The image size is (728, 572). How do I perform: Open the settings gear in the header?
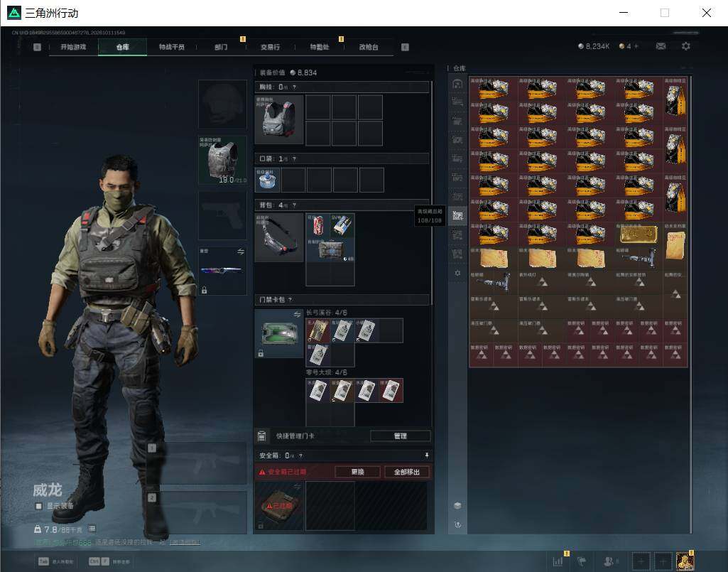[686, 46]
